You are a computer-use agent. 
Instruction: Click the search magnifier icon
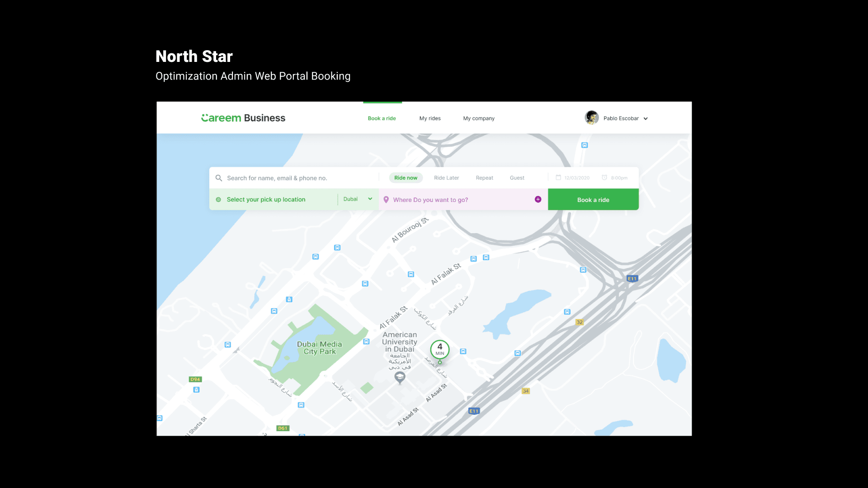coord(219,178)
